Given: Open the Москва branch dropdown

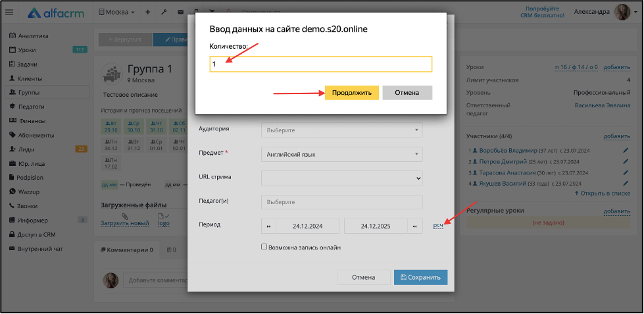Looking at the screenshot, I should (116, 13).
